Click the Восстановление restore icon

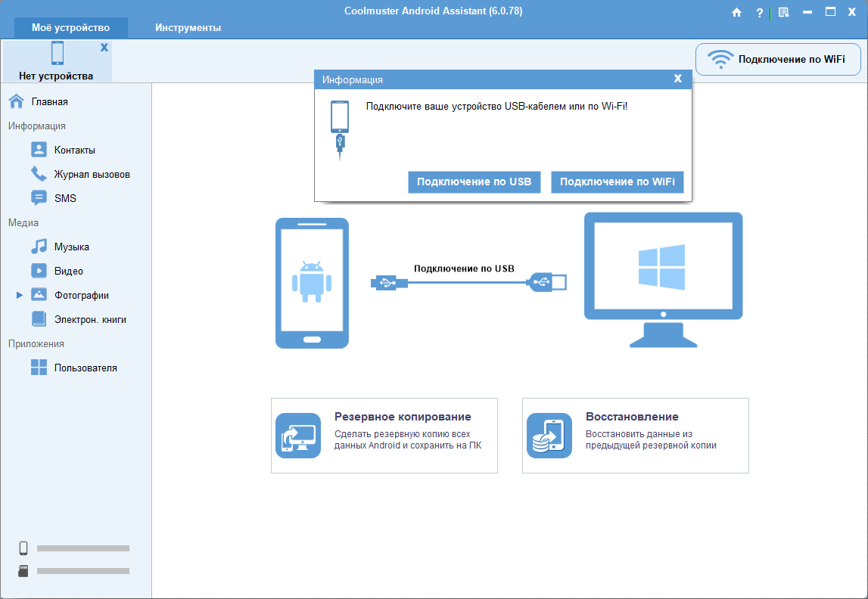pyautogui.click(x=549, y=436)
